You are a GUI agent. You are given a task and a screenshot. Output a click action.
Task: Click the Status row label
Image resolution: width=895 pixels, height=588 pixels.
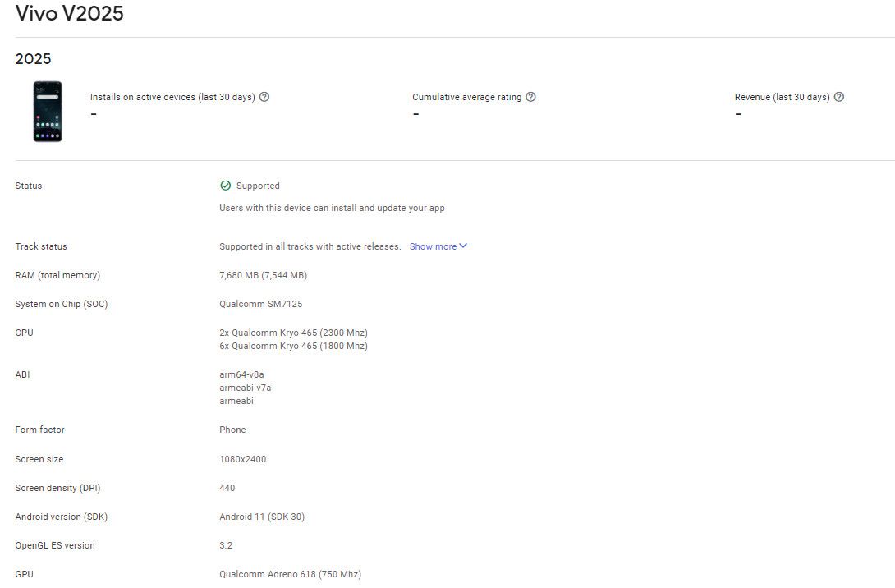tap(29, 186)
